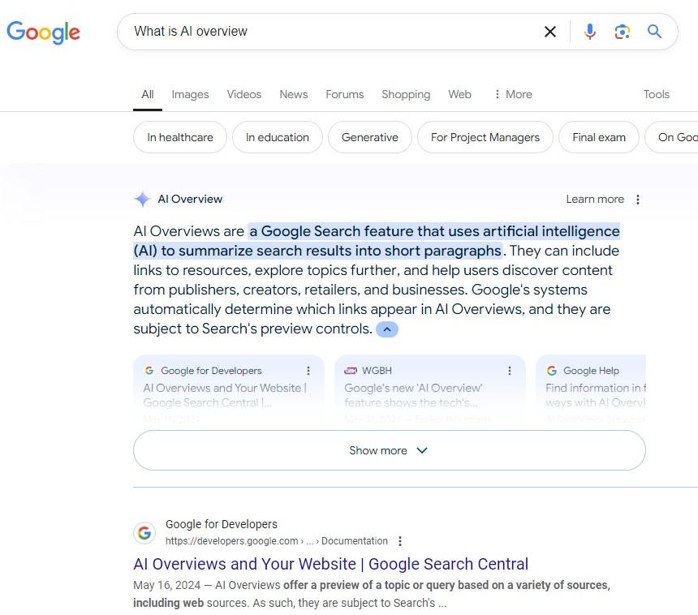Switch to the Images tab
698x615 pixels.
(x=190, y=94)
